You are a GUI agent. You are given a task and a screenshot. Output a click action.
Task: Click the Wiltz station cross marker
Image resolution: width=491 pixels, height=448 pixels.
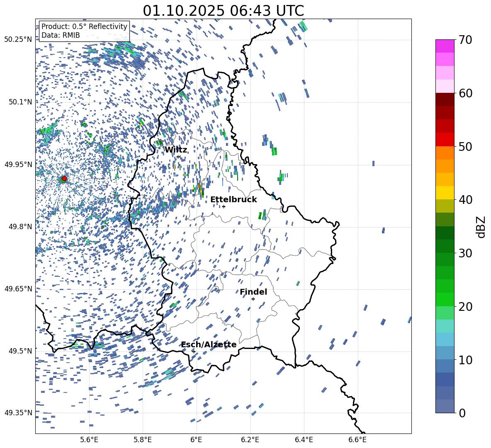pos(178,157)
